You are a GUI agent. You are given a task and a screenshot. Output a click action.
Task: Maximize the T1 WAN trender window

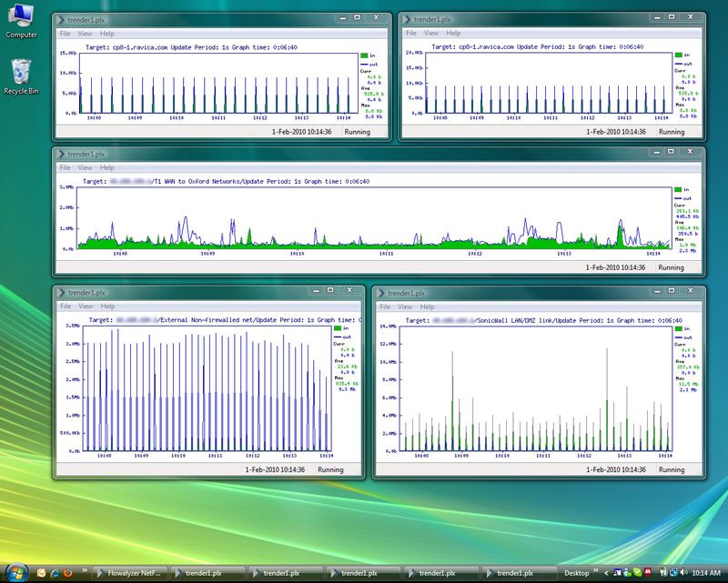tap(671, 151)
